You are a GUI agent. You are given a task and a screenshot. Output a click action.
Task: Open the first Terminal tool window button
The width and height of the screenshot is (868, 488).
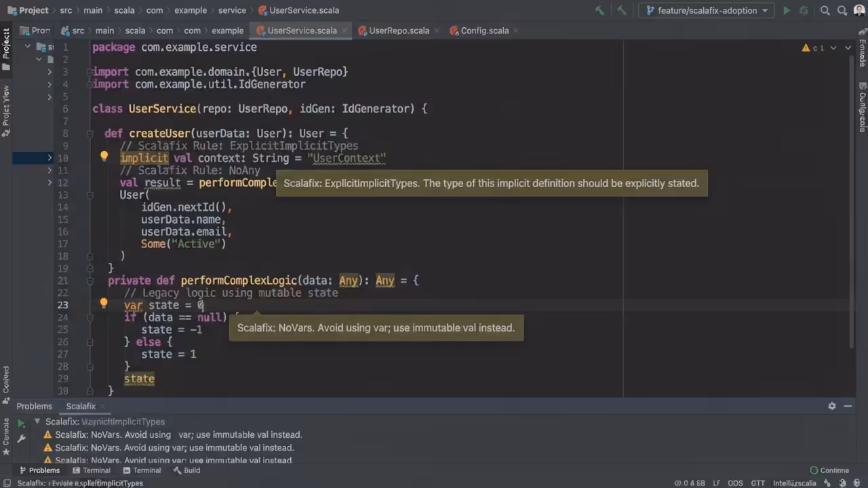point(90,470)
